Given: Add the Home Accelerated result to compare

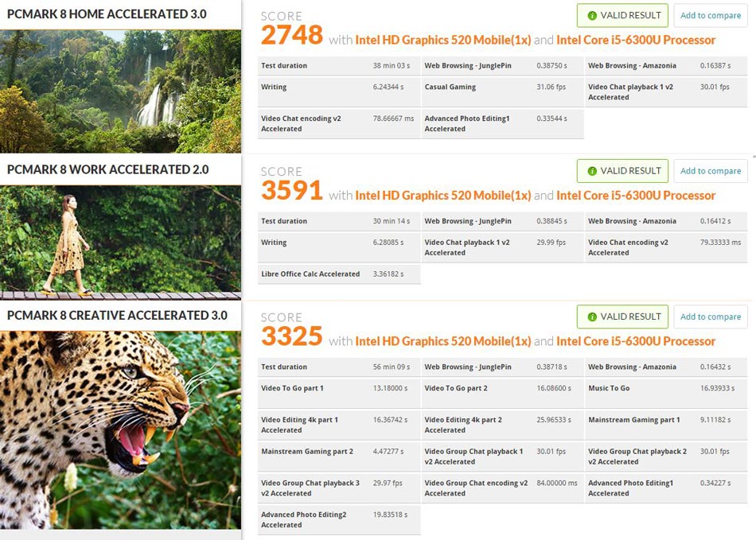Looking at the screenshot, I should click(x=710, y=15).
